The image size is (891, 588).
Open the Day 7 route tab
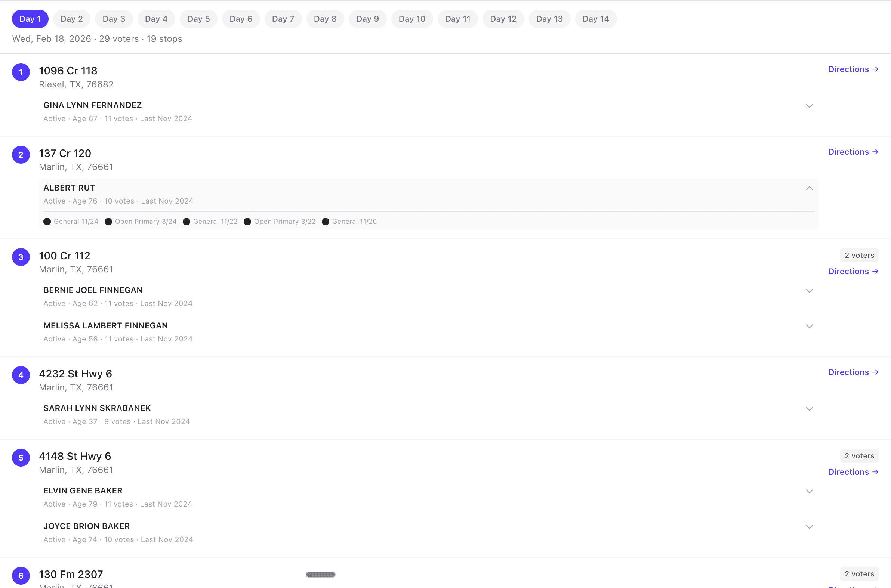click(x=283, y=19)
